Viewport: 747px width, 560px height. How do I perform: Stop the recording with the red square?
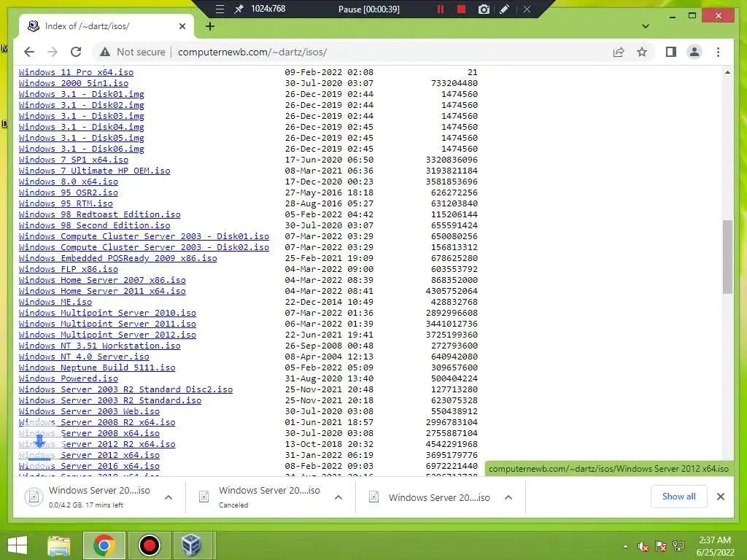(461, 9)
